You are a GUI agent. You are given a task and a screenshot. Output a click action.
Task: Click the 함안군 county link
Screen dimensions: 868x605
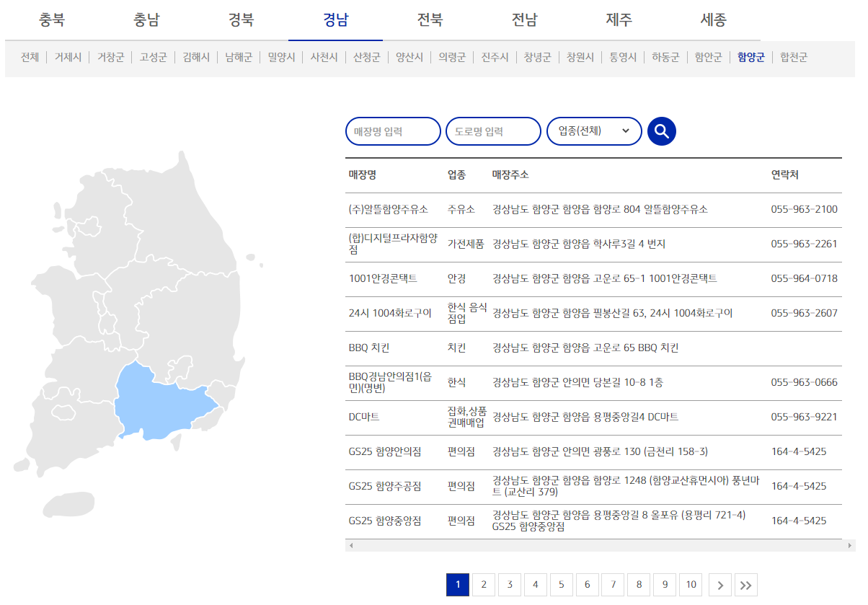click(x=708, y=57)
